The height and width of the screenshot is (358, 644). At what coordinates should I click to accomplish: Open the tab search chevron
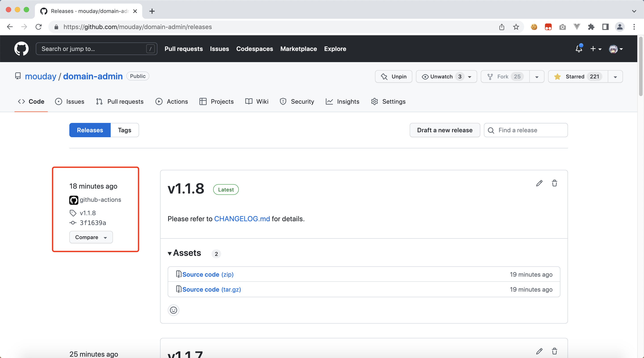coord(634,11)
